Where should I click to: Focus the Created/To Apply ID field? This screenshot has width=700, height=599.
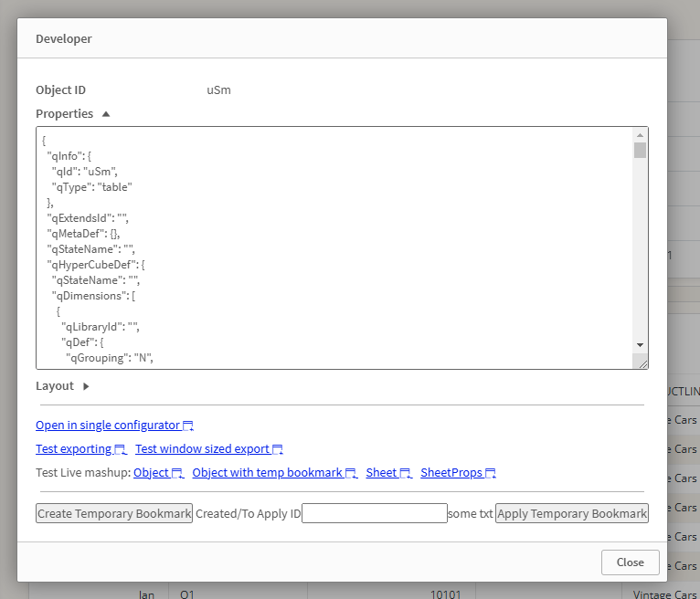coord(375,513)
